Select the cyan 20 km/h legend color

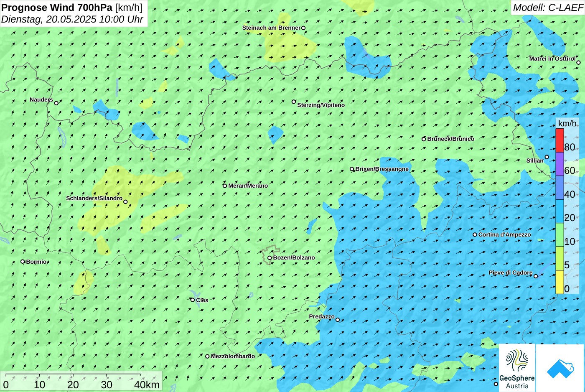[560, 211]
